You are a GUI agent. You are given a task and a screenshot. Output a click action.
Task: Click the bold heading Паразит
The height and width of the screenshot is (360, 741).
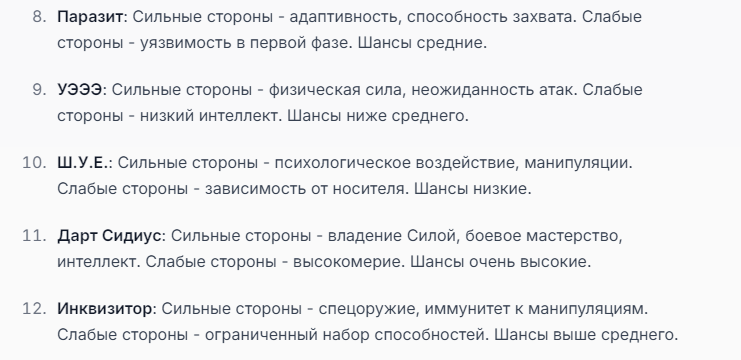(x=90, y=17)
